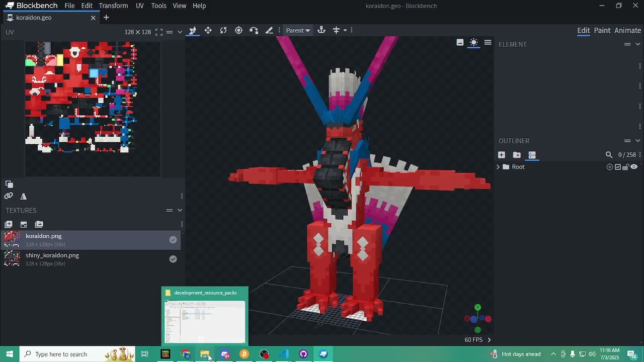This screenshot has width=644, height=362.
Task: Open the Help menu
Action: pos(199,6)
